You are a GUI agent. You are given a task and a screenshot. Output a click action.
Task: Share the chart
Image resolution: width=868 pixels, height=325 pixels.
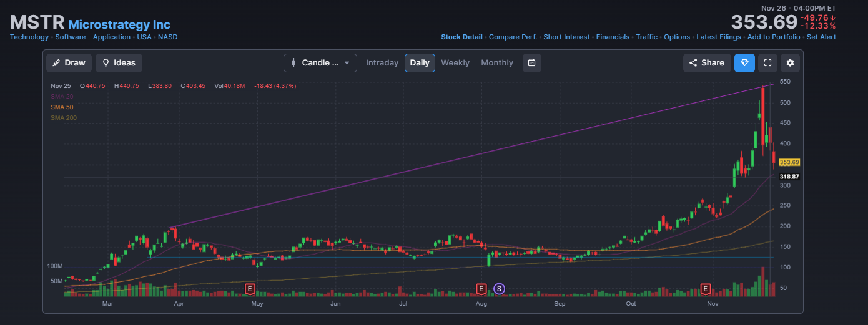707,63
